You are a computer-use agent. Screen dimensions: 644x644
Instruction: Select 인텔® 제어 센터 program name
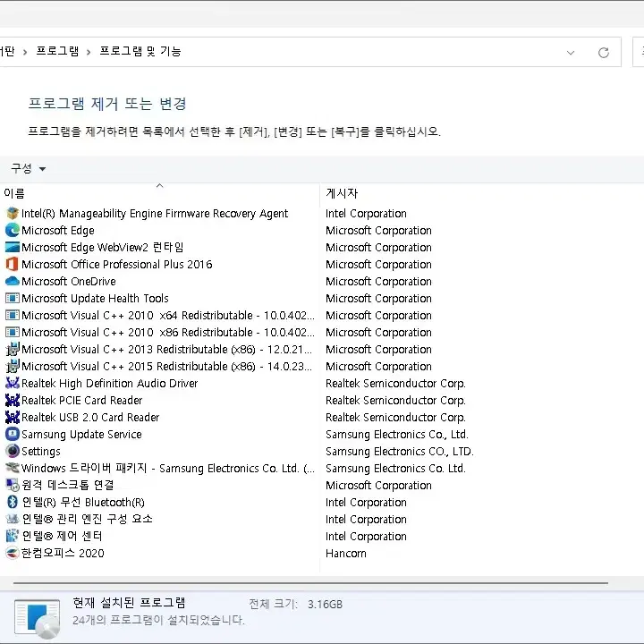pyautogui.click(x=62, y=536)
